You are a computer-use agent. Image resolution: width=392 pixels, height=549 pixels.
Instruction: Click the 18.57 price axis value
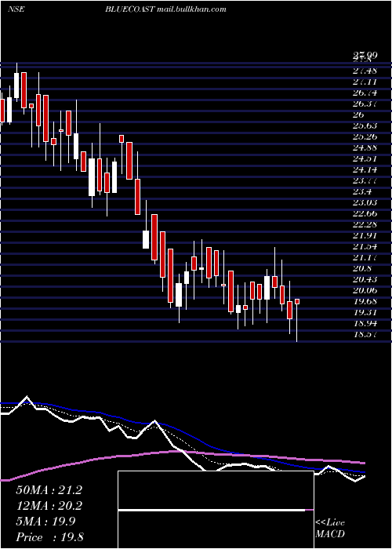[x=365, y=334]
